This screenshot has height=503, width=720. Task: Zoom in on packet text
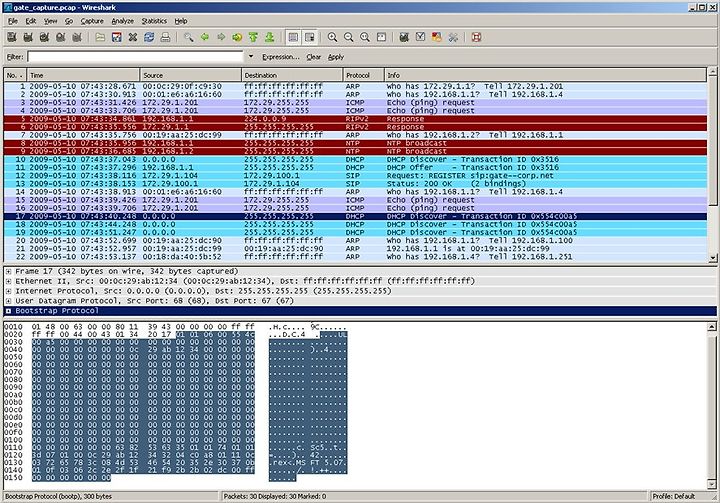(332, 37)
